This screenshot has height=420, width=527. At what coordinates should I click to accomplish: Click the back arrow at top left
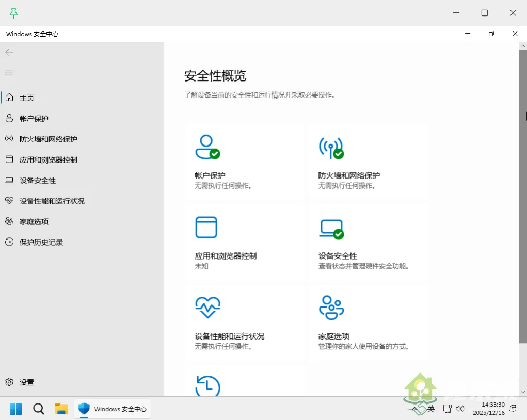click(x=9, y=52)
